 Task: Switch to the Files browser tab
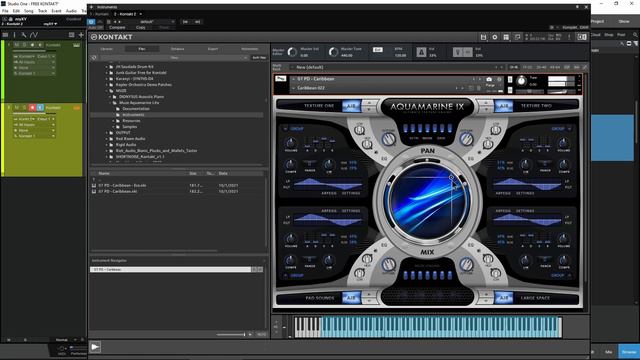tap(142, 49)
